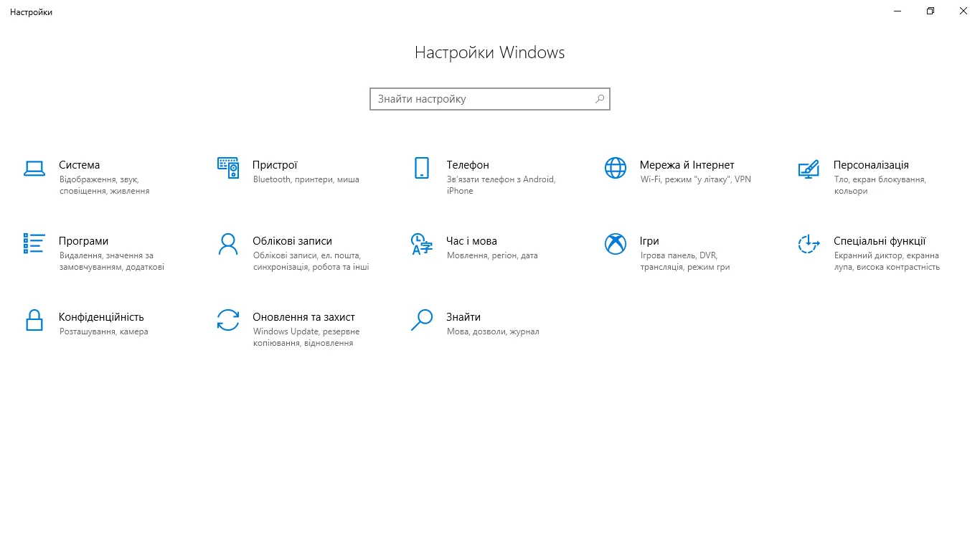Screen dimensions: 980x551
Task: Close the Настройки window
Action: 963,11
